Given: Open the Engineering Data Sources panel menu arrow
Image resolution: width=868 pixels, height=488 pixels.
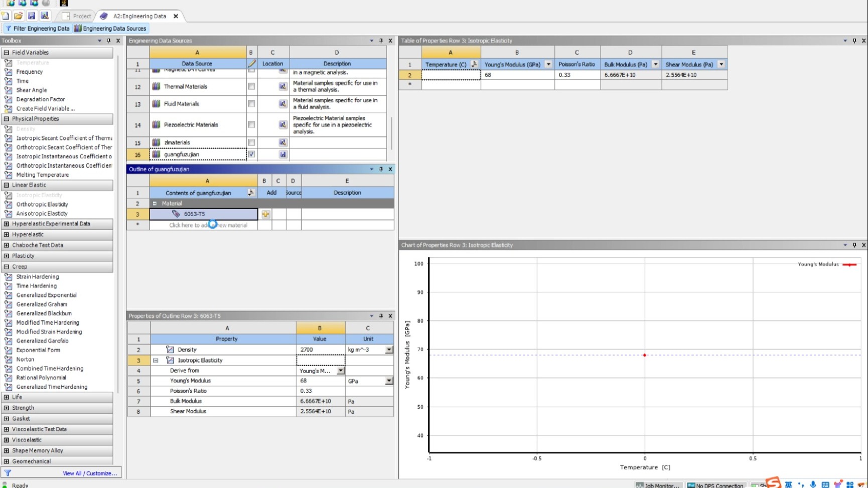Looking at the screenshot, I should tap(372, 41).
